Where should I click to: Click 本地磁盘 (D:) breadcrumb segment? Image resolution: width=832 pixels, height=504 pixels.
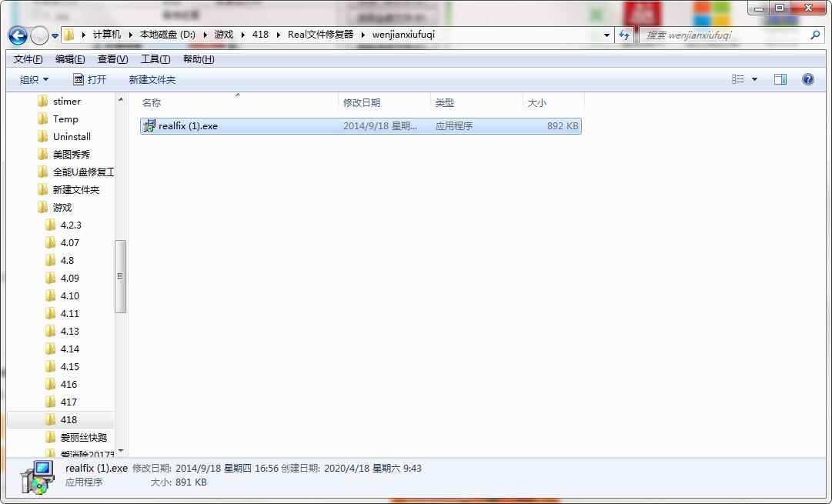click(x=167, y=35)
